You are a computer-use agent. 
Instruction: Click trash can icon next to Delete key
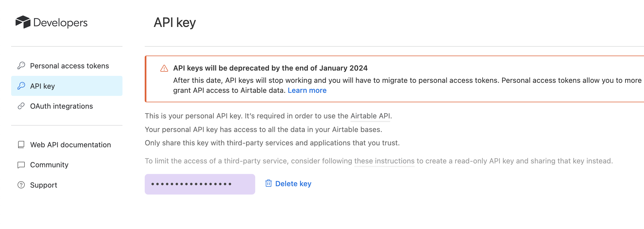pos(269,183)
